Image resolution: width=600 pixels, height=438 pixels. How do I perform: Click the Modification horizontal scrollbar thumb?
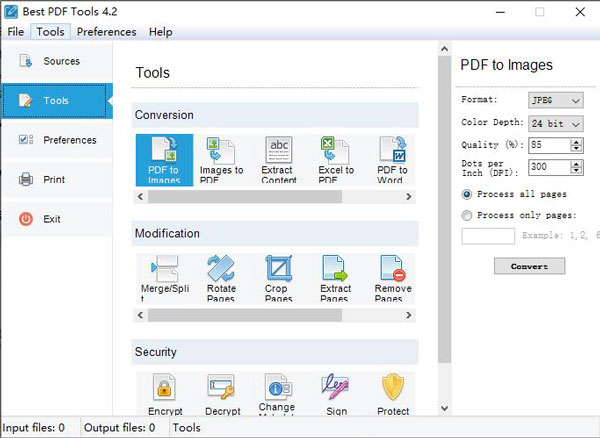click(245, 315)
